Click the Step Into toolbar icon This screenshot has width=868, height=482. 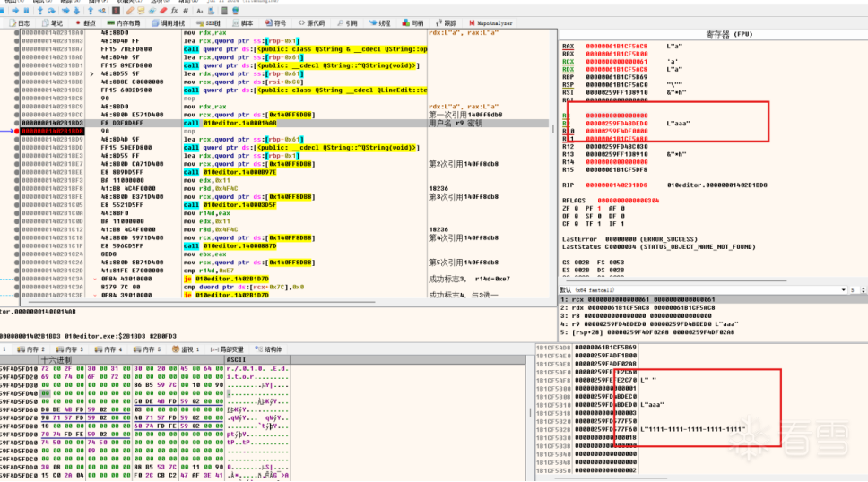point(40,11)
